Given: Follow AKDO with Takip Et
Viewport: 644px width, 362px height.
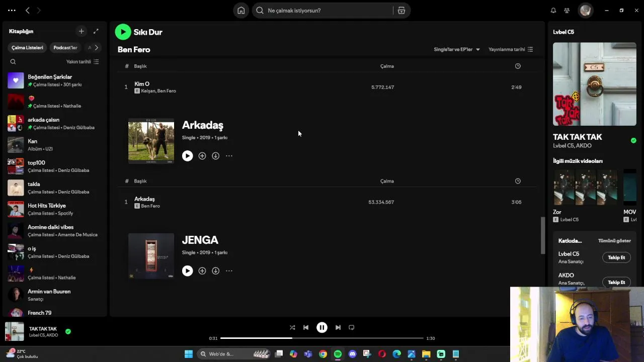Looking at the screenshot, I should click(616, 283).
